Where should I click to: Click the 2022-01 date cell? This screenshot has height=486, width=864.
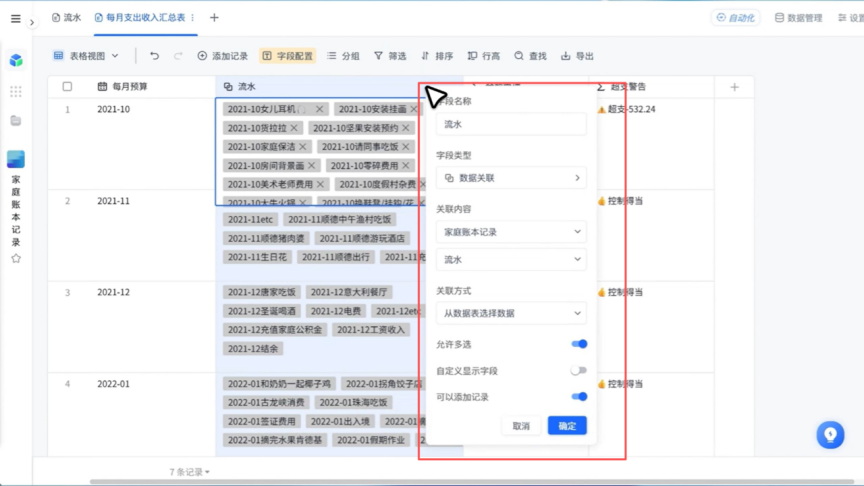click(x=114, y=384)
